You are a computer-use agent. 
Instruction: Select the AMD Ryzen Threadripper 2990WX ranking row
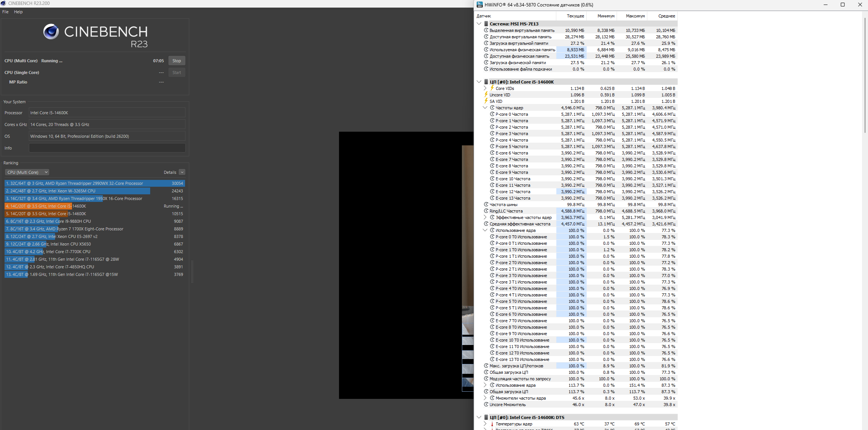pos(94,183)
